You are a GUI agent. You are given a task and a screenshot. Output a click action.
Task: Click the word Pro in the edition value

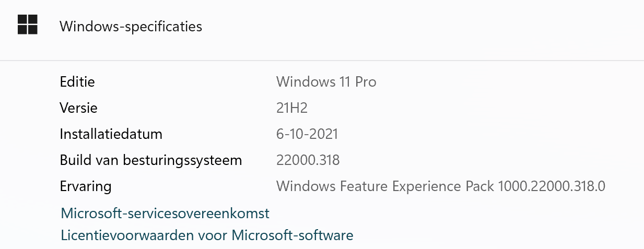point(365,82)
